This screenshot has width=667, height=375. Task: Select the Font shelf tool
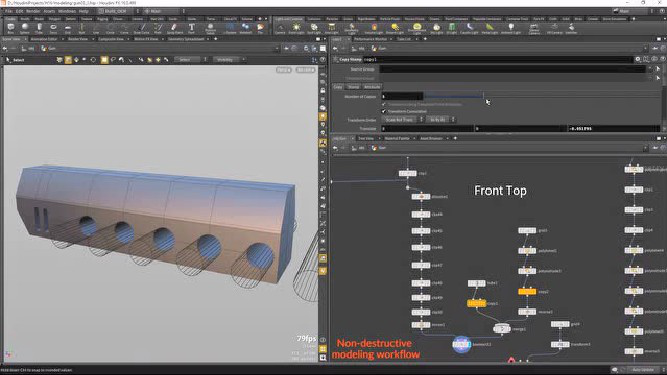pyautogui.click(x=191, y=28)
